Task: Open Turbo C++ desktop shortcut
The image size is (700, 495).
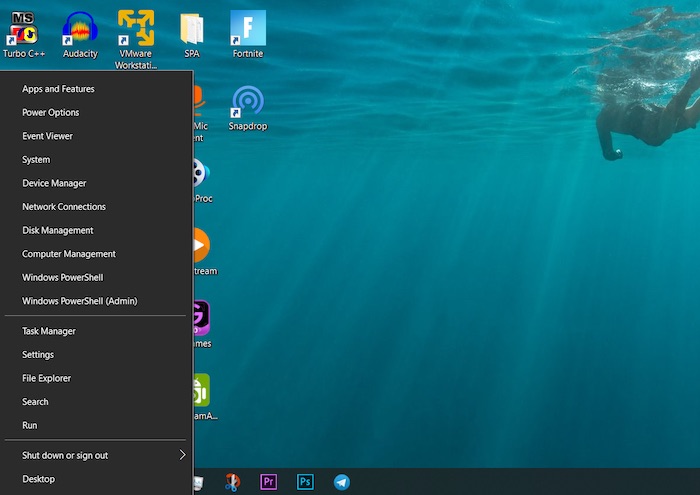Action: [x=23, y=30]
